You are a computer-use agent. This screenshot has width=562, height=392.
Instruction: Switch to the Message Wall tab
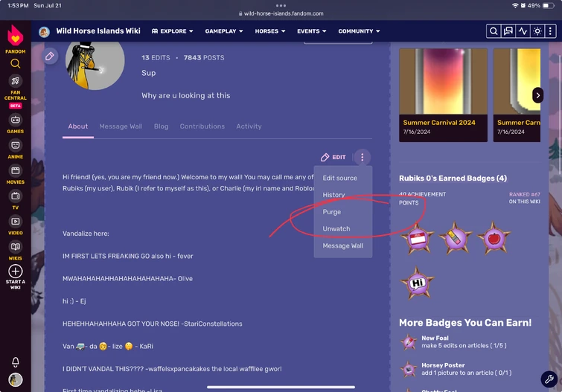click(x=121, y=126)
